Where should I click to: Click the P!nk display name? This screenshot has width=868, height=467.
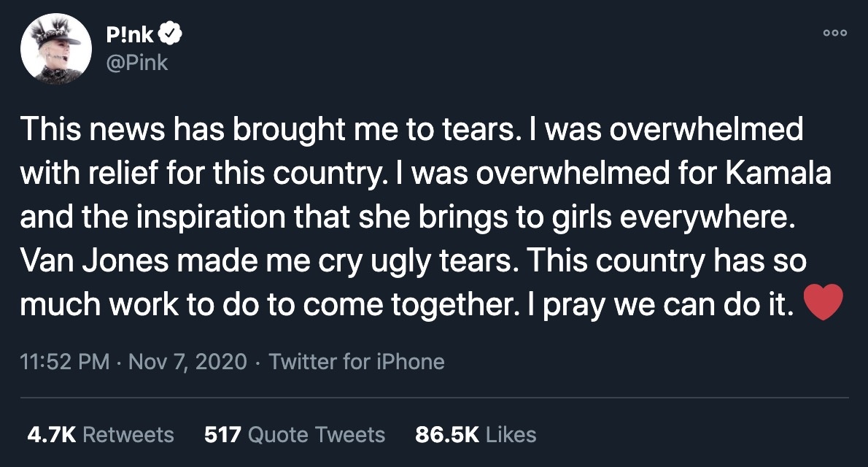[x=128, y=35]
